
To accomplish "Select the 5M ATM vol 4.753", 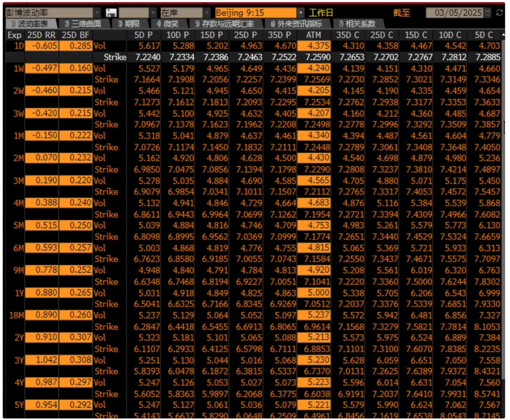I will pos(314,225).
